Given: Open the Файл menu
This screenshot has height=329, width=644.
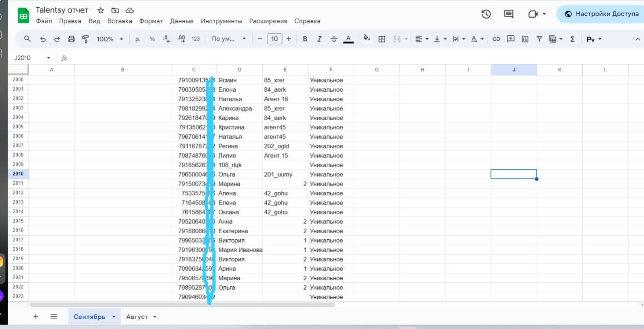Looking at the screenshot, I should tap(44, 21).
